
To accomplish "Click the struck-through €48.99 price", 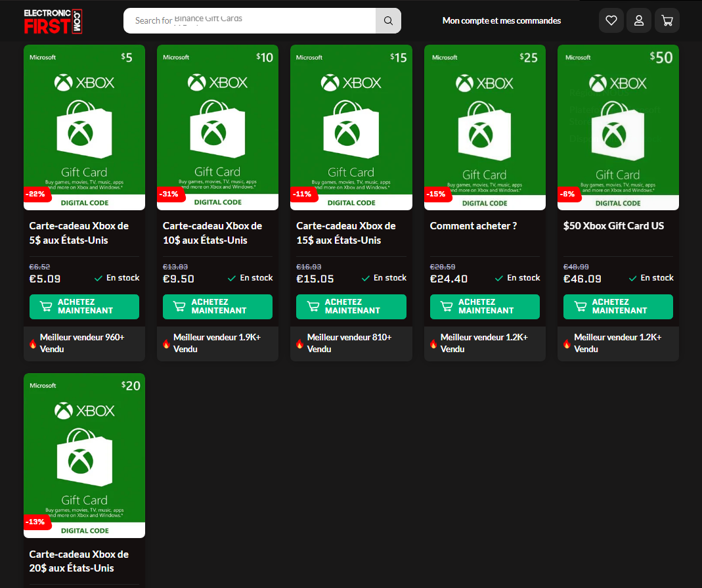I will [576, 267].
